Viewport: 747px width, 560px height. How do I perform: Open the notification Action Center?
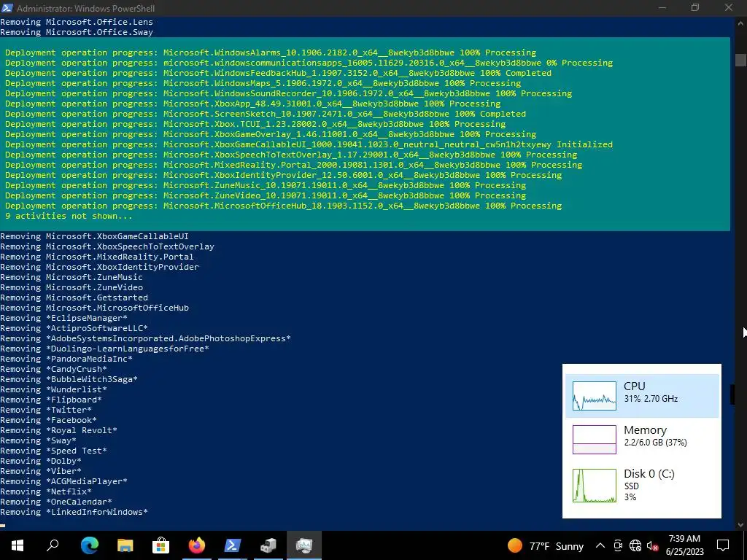(723, 545)
